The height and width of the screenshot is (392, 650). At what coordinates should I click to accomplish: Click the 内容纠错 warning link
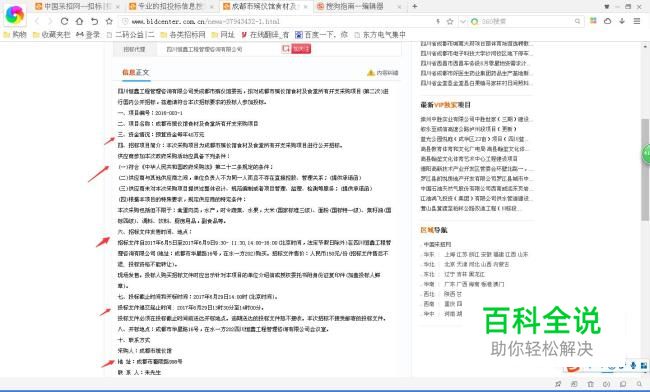[x=383, y=73]
